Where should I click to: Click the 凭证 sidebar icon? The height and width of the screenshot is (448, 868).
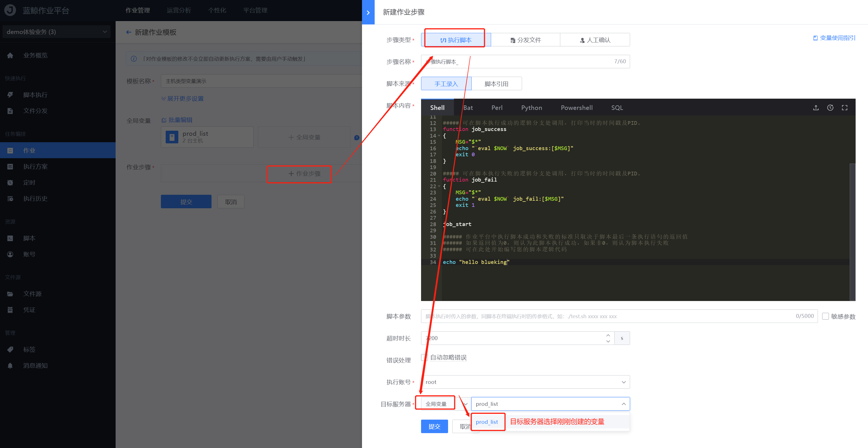(10, 310)
